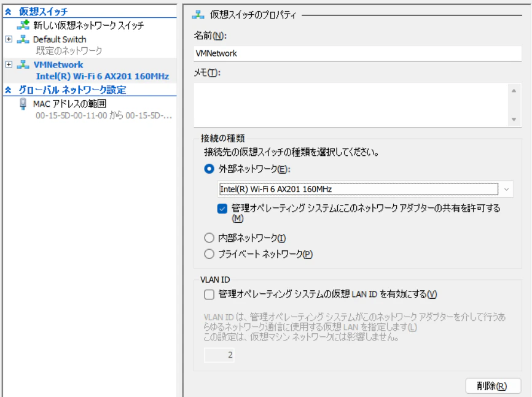Screen dimensions: 532x397
Task: Click the 接続先の仮想スイッチの種類を選択してください text
Action: click(x=291, y=152)
